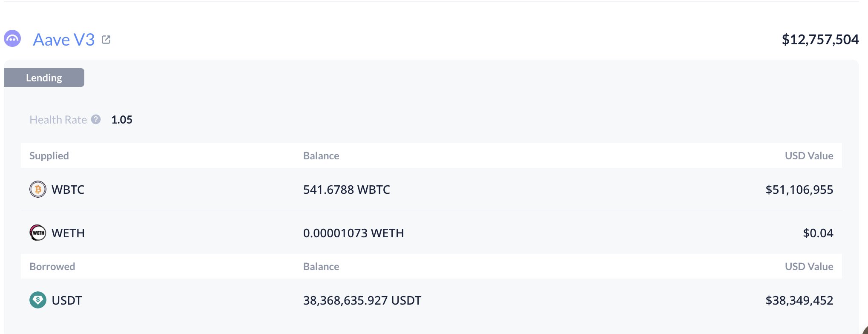Click the 38,368,635.927 USDT borrowed balance
Screen dimensions: 868x334
point(362,301)
